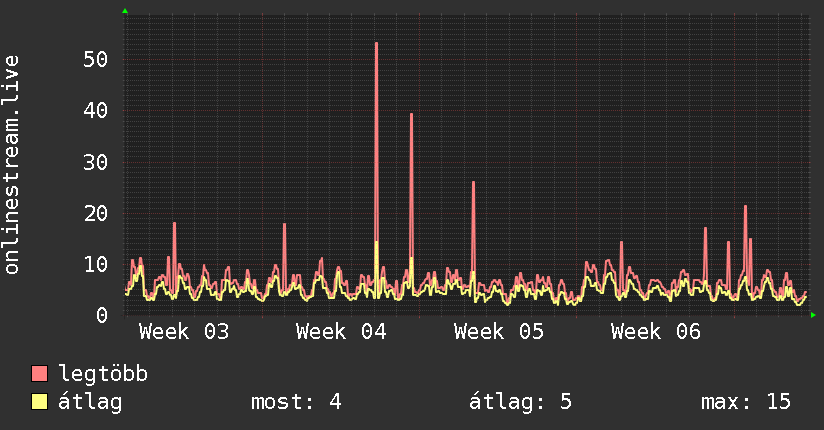Viewport: 824px width, 430px height.
Task: Click the Week 06 axis label
Action: [x=656, y=332]
